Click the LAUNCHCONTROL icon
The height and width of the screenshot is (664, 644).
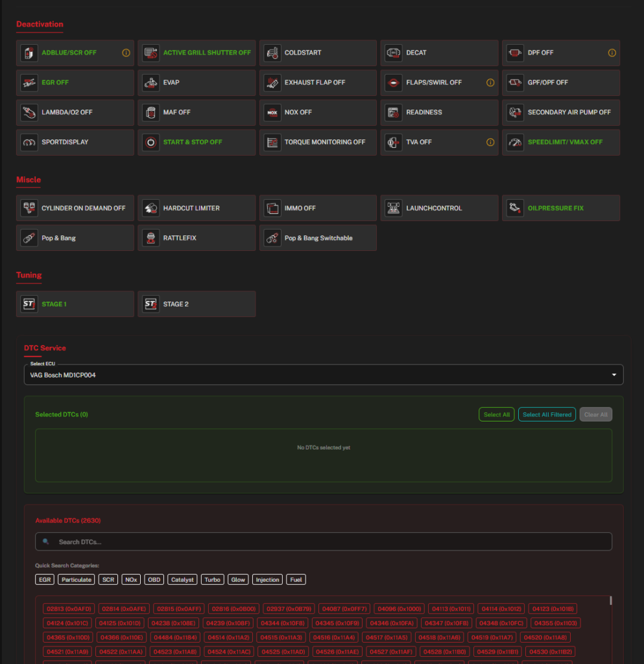point(393,209)
